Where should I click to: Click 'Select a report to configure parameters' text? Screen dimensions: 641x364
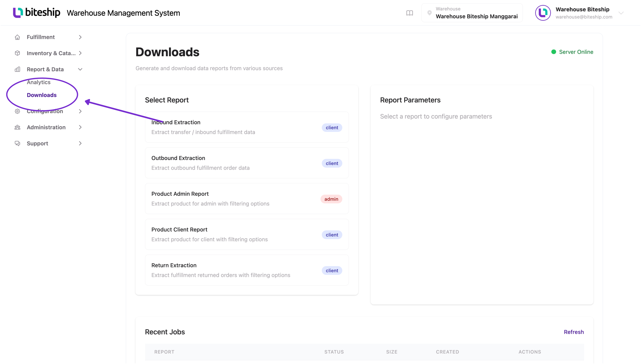[x=436, y=116]
